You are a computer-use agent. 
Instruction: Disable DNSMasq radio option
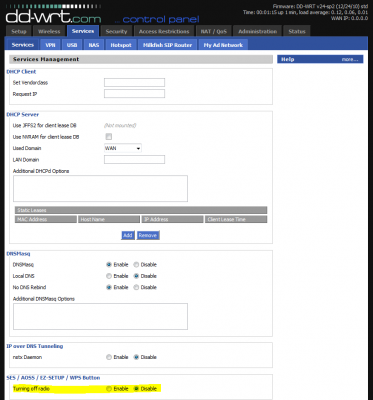[136, 265]
